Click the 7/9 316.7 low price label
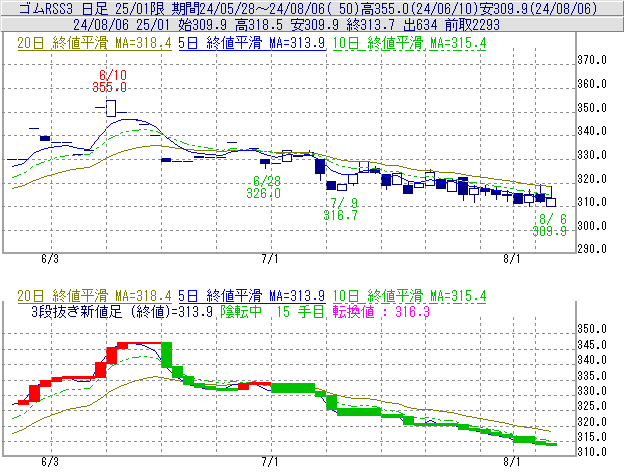 pyautogui.click(x=340, y=209)
